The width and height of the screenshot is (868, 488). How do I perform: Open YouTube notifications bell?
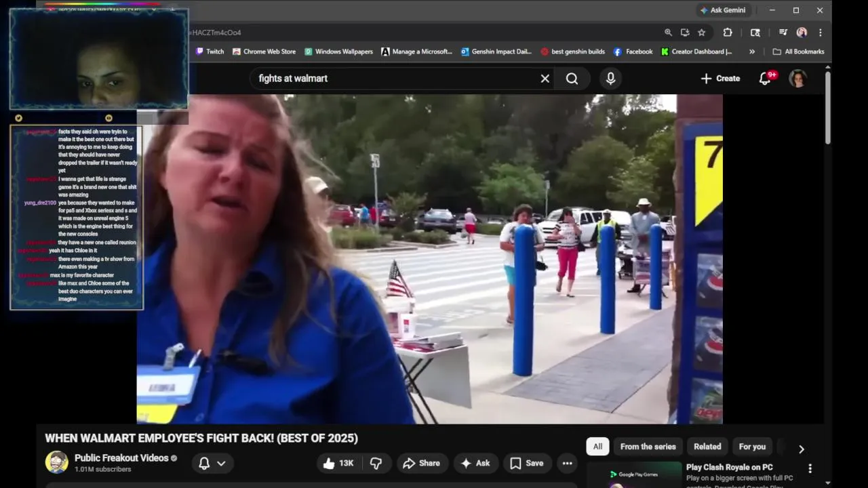[765, 79]
